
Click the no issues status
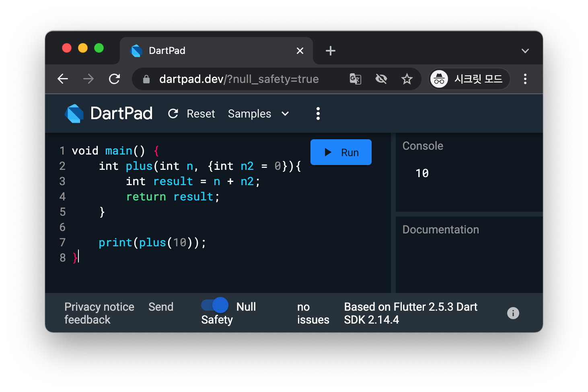coord(313,313)
